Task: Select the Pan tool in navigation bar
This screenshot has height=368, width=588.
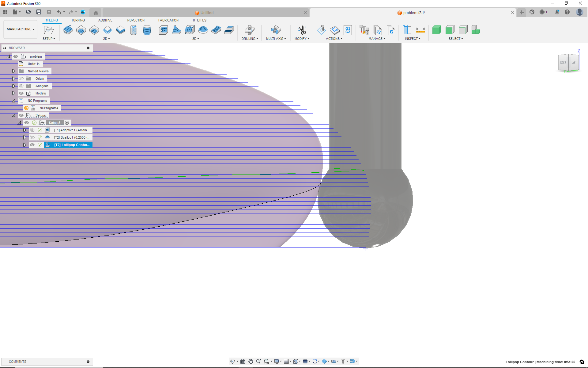Action: coord(251,361)
